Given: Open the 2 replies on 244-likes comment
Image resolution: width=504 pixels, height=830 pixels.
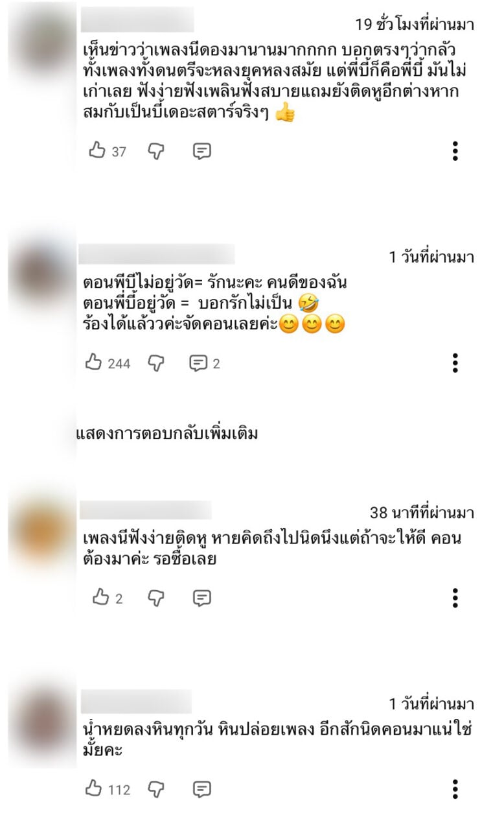Looking at the screenshot, I should coord(204,363).
